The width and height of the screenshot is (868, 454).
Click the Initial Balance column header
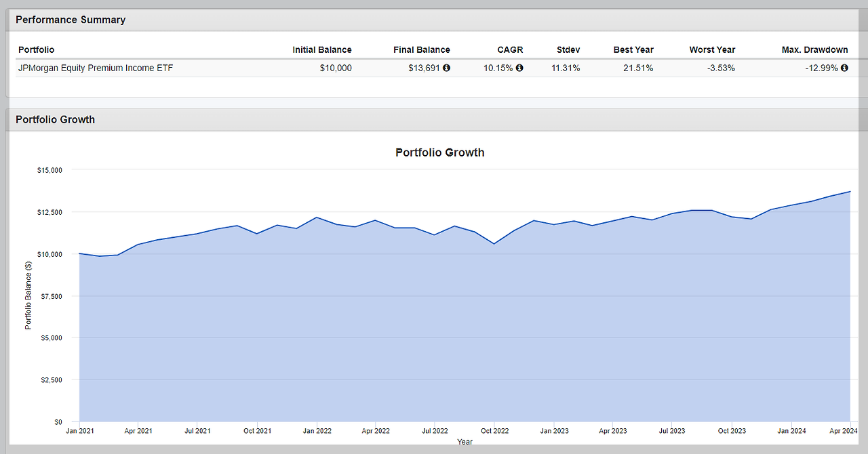322,49
